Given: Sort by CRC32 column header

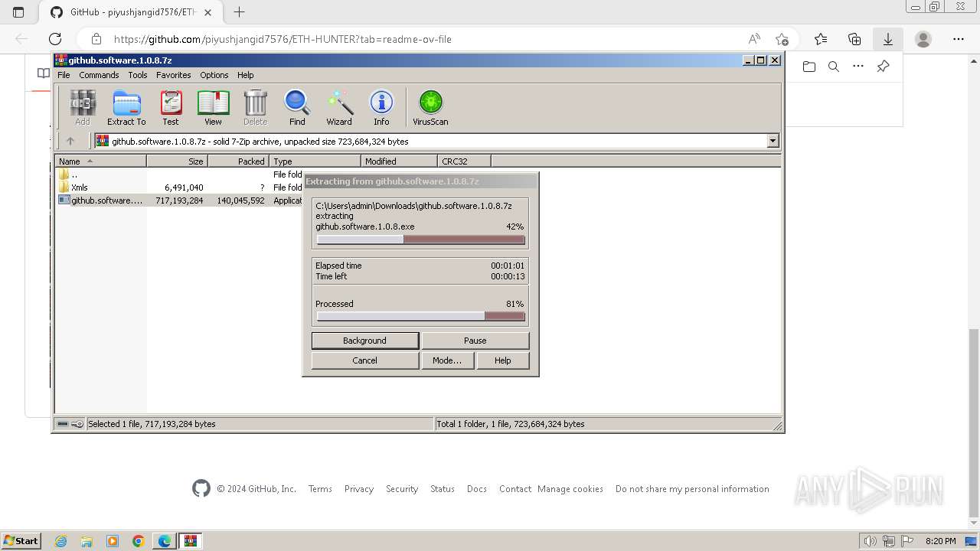Looking at the screenshot, I should tap(464, 161).
